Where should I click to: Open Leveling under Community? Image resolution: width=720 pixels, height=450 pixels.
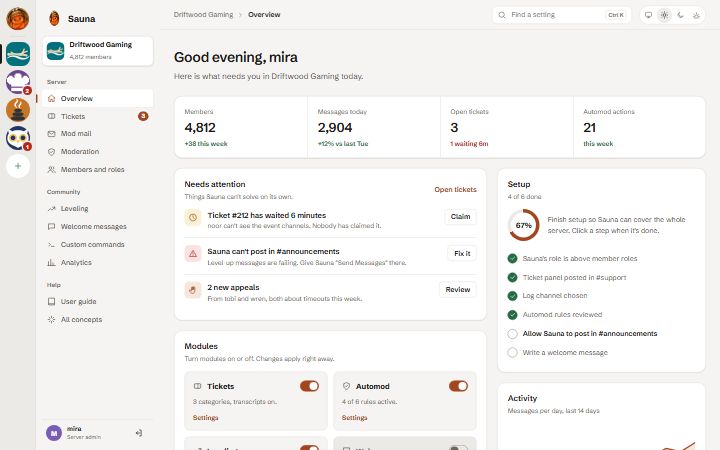[x=97, y=208]
